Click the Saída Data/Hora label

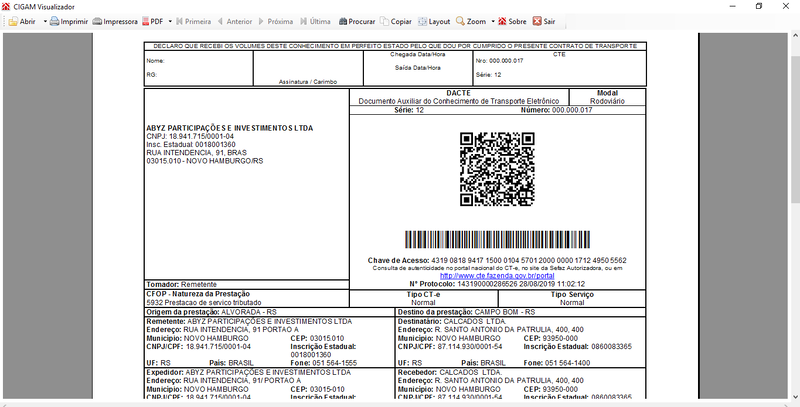pos(418,67)
